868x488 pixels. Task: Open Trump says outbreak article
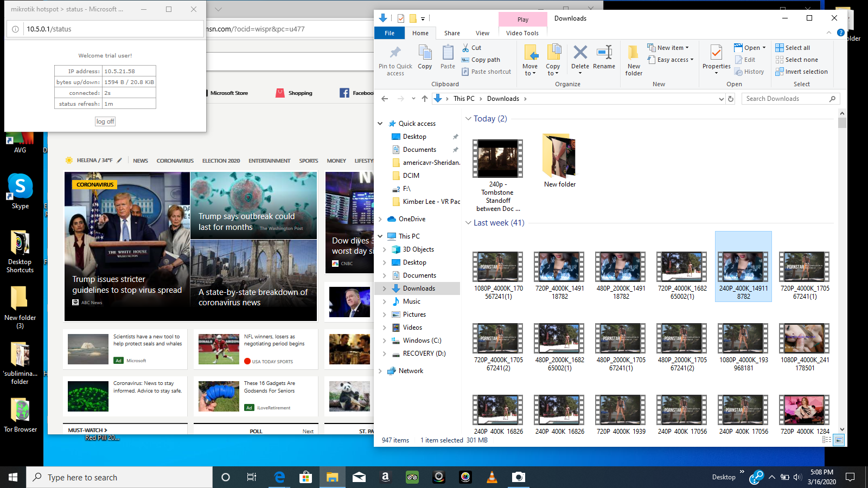click(x=253, y=206)
